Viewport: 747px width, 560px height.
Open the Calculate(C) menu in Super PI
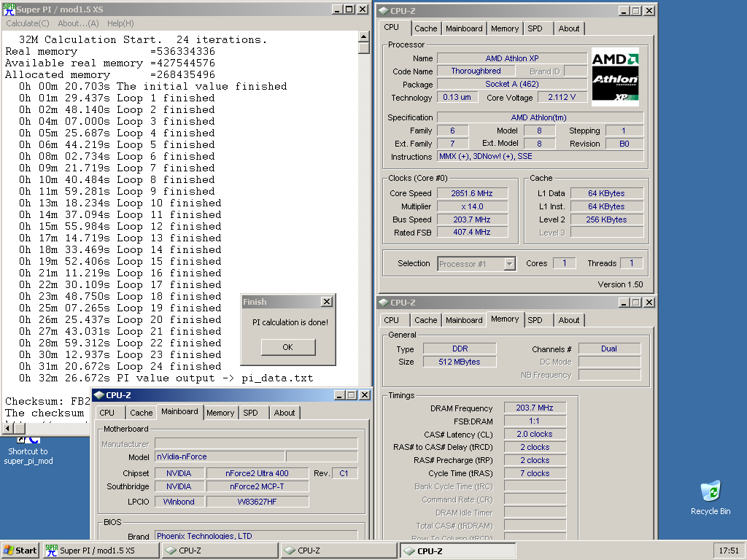click(27, 23)
